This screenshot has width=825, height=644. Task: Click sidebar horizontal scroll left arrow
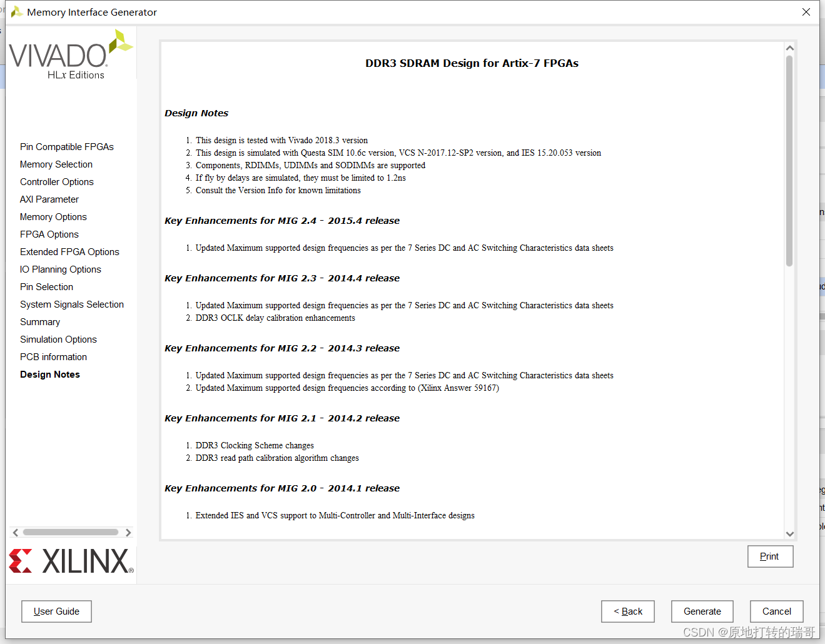(x=16, y=533)
